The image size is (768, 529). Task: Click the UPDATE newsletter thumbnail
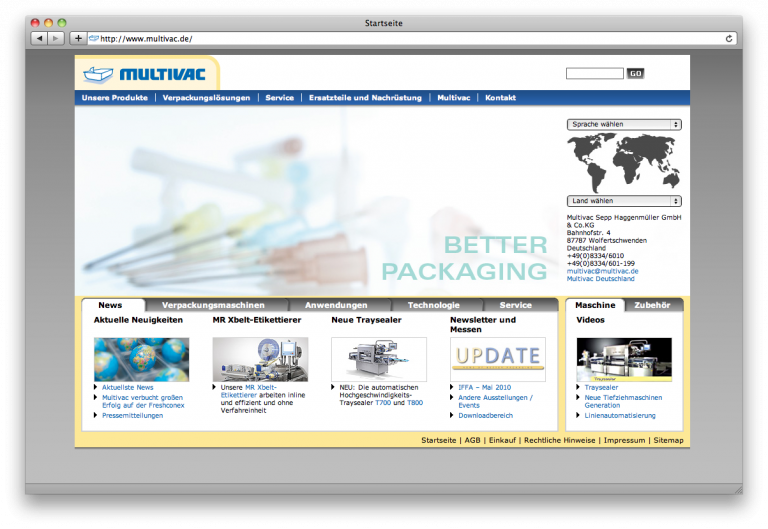coord(497,358)
